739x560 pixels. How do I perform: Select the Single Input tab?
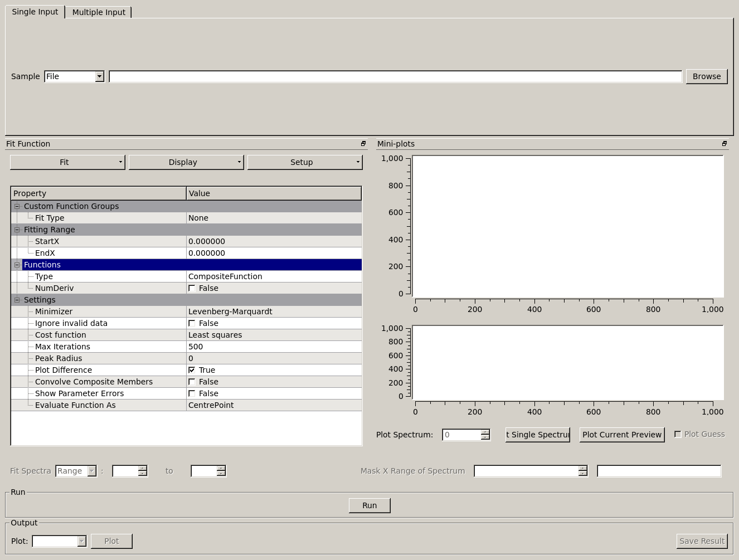[x=35, y=12]
